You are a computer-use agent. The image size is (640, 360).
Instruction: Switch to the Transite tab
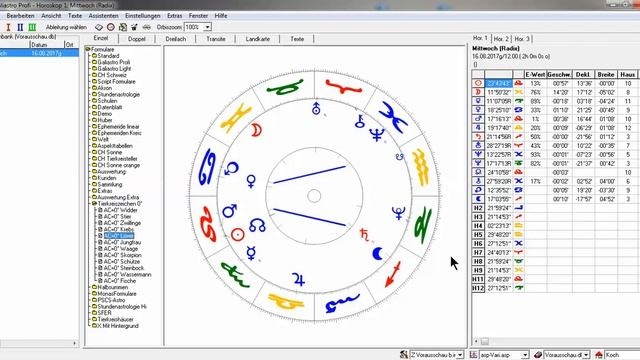click(x=216, y=39)
